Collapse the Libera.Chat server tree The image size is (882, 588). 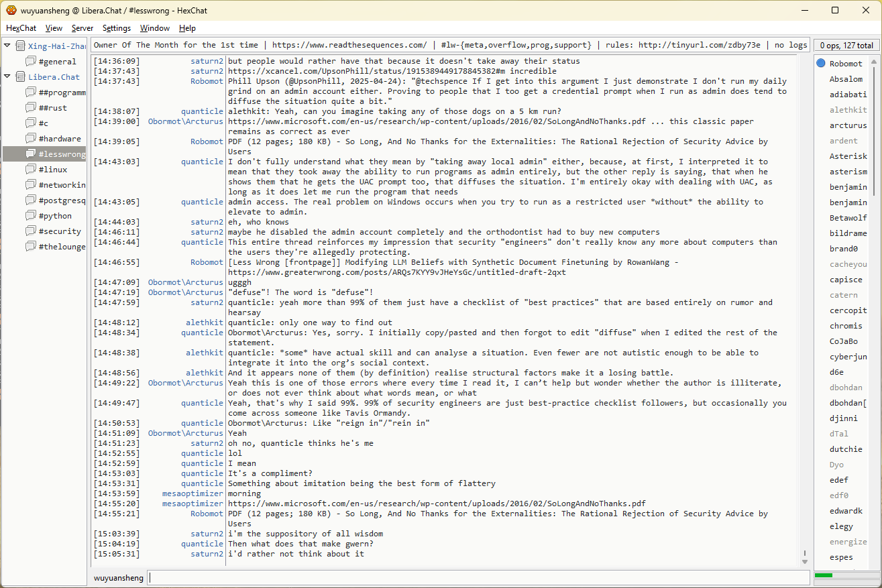(x=7, y=76)
